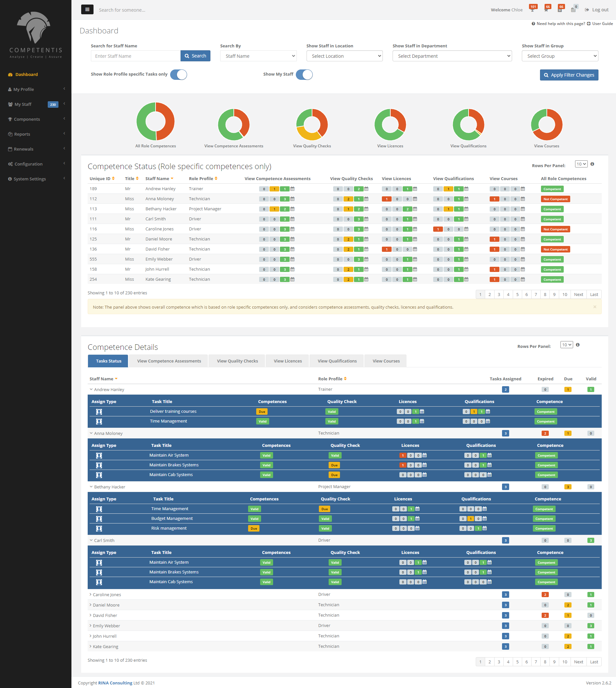Click the Enter Staff Name field

coord(135,56)
